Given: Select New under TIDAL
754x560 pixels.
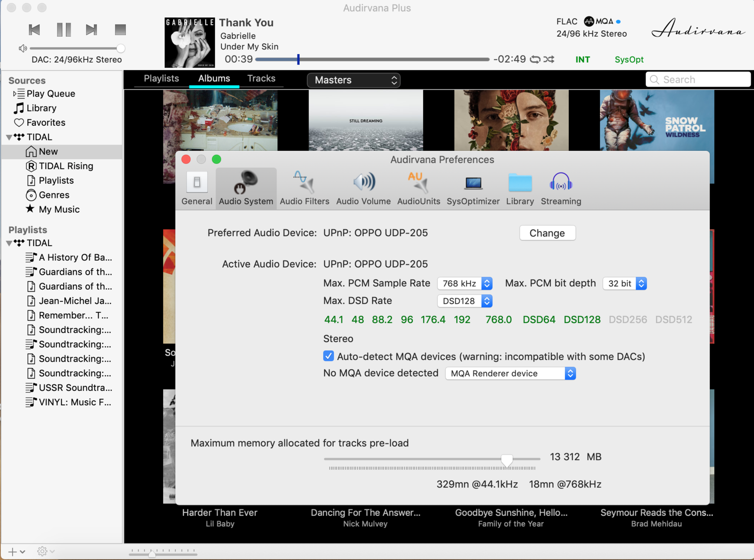Looking at the screenshot, I should pos(62,152).
